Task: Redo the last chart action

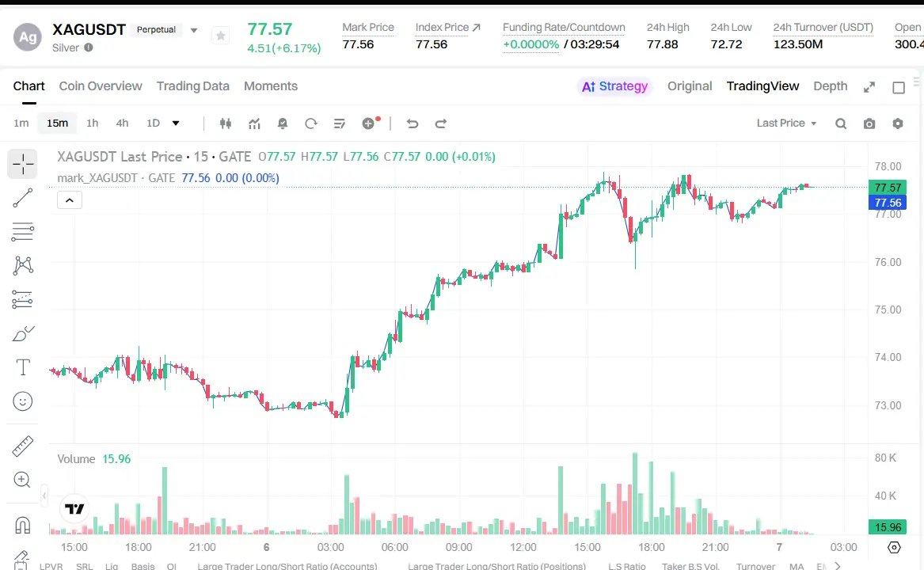Action: point(440,123)
